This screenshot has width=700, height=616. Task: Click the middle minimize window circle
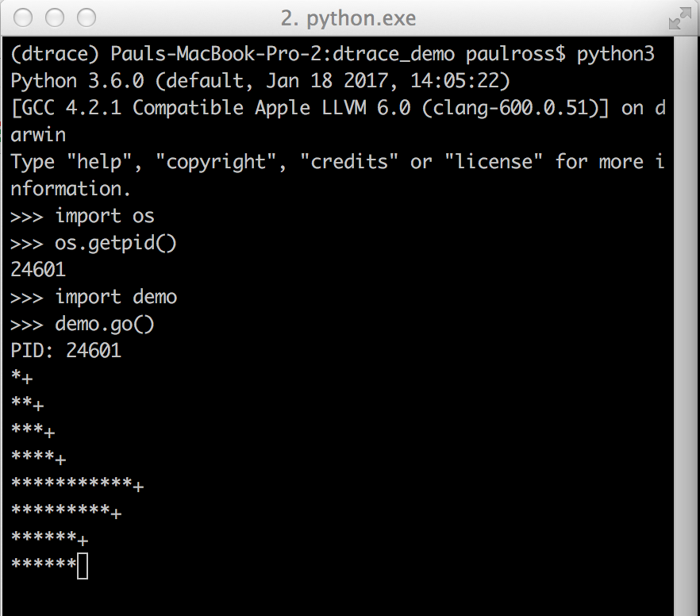point(55,17)
